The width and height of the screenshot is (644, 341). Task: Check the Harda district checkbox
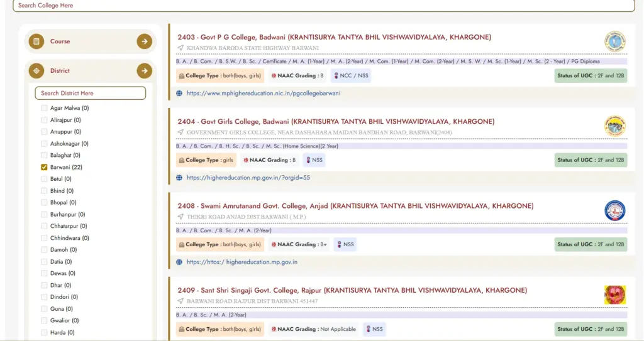(x=44, y=332)
